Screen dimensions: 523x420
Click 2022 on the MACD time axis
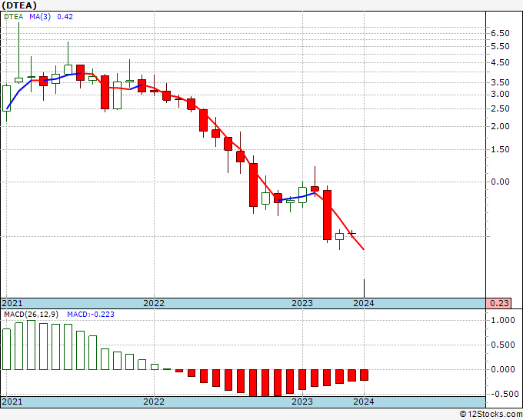pyautogui.click(x=154, y=402)
